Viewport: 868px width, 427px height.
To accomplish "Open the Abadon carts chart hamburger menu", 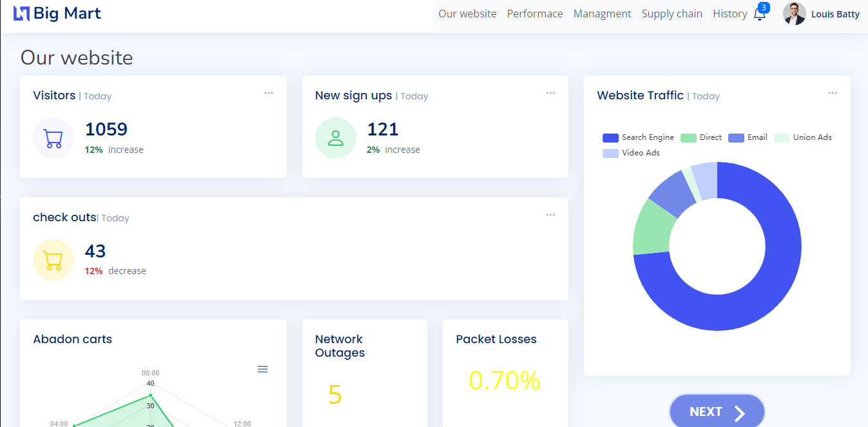I will pos(262,369).
